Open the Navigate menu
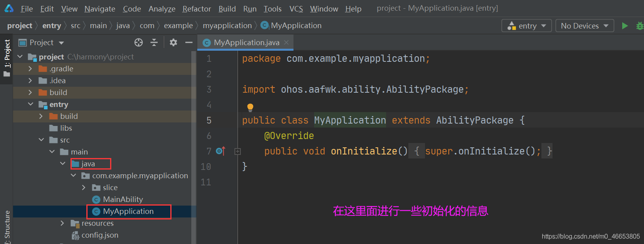 pyautogui.click(x=100, y=9)
